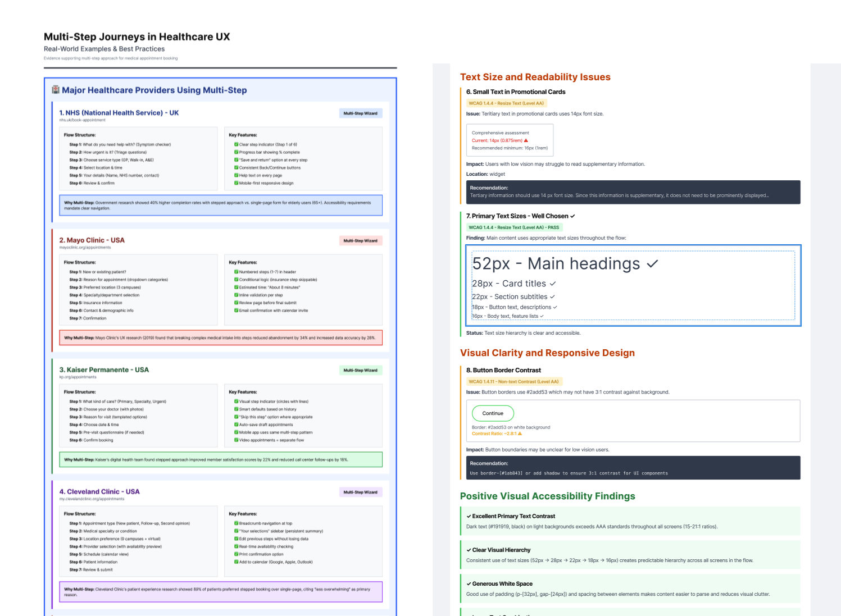Click the check icon beside "Video appointments = separate flow"
Viewport: 841px width, 616px height.
click(237, 440)
